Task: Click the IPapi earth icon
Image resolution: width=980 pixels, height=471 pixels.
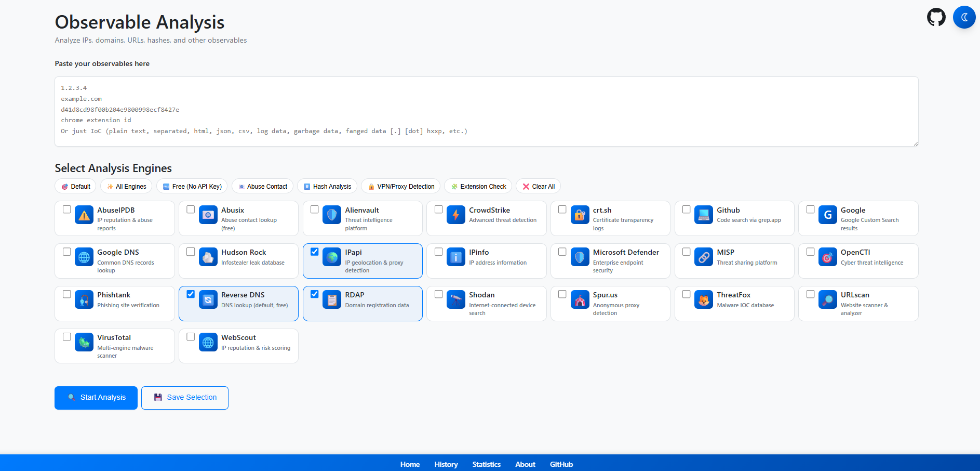Action: coord(332,257)
